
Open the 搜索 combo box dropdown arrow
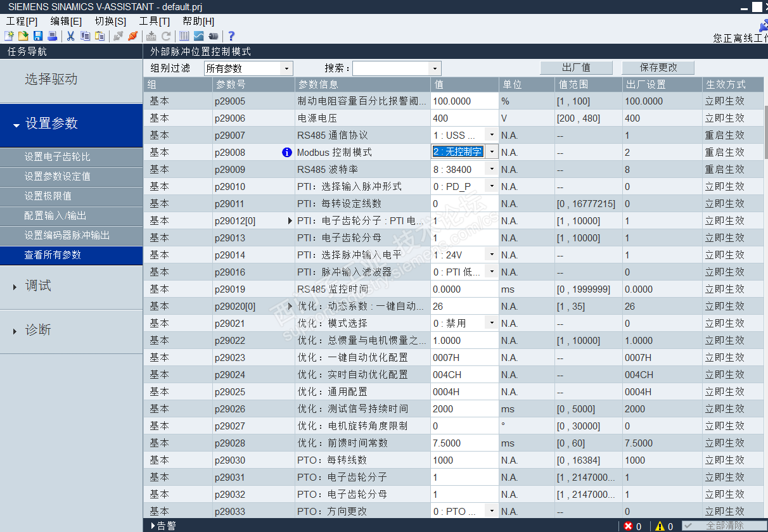(435, 68)
